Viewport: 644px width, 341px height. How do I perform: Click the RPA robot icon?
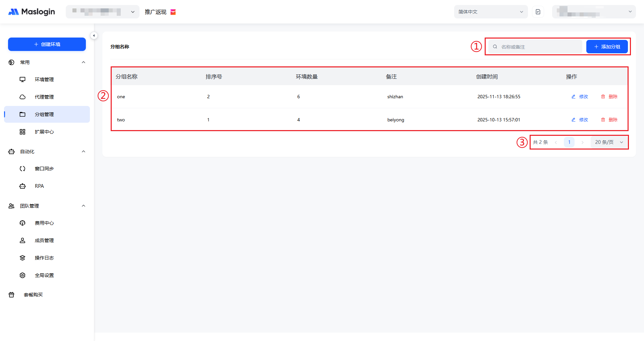pyautogui.click(x=22, y=186)
